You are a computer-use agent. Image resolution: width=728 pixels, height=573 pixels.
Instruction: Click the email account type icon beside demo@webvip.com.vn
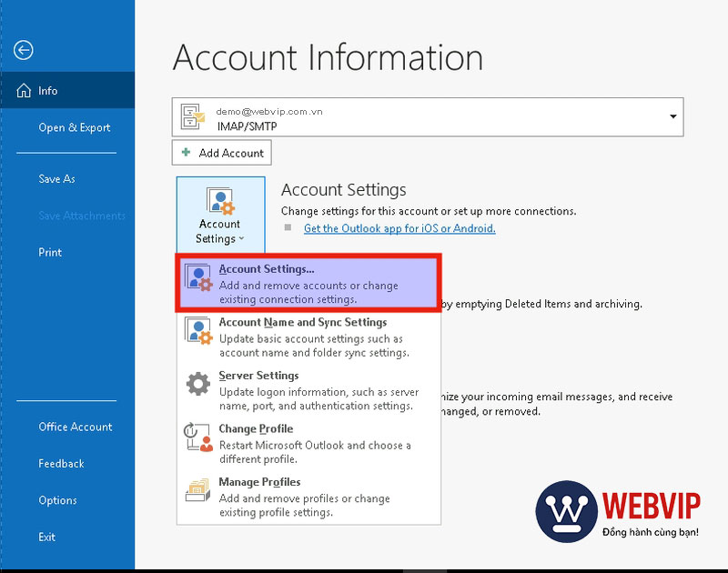pos(192,116)
